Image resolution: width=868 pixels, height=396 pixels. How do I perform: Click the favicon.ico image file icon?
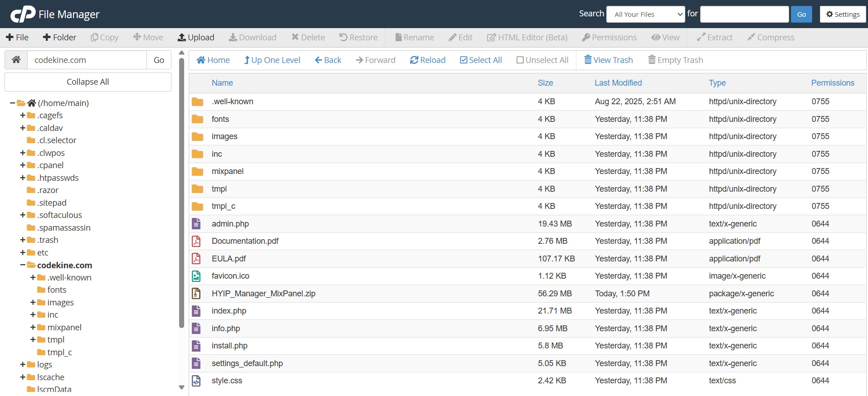[x=196, y=276]
